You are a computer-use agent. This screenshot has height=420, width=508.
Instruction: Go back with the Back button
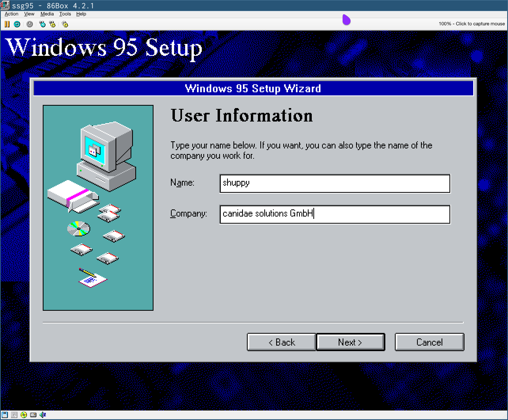pos(281,342)
